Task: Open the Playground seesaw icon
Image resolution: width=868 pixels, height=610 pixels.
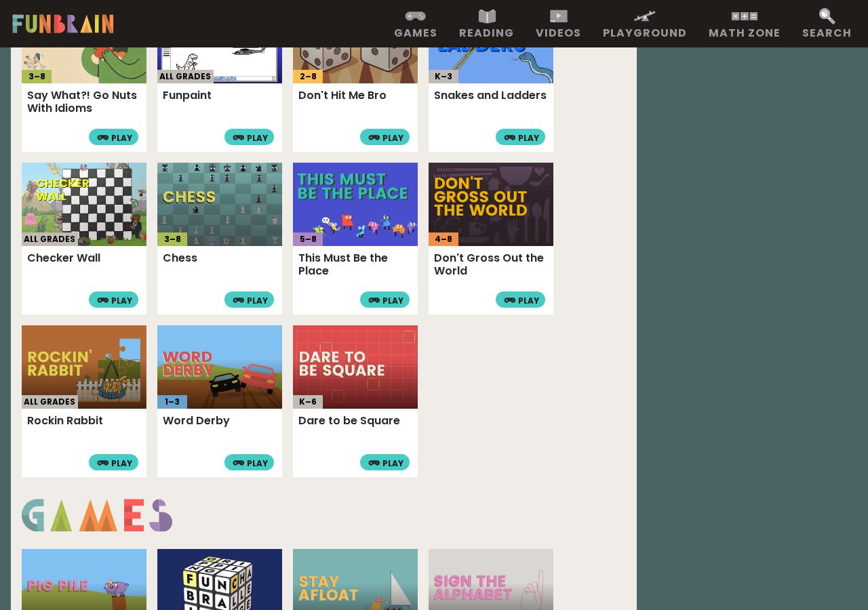Action: (x=644, y=16)
